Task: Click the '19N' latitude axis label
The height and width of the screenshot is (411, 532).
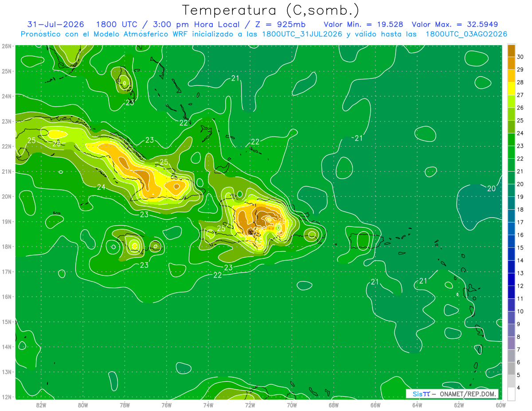Action: click(x=7, y=222)
